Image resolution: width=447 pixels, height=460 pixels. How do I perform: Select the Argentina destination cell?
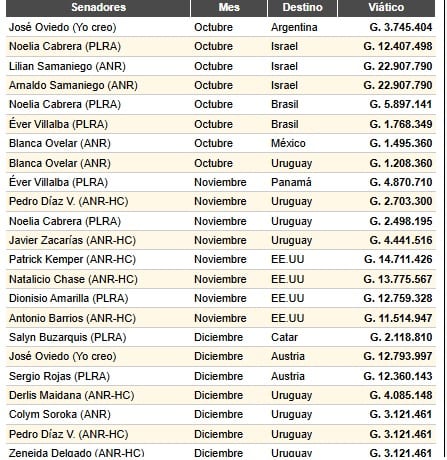click(x=294, y=27)
